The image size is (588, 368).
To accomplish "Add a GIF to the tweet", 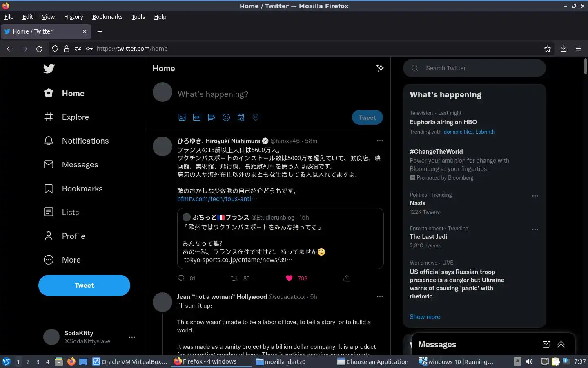I will click(197, 117).
